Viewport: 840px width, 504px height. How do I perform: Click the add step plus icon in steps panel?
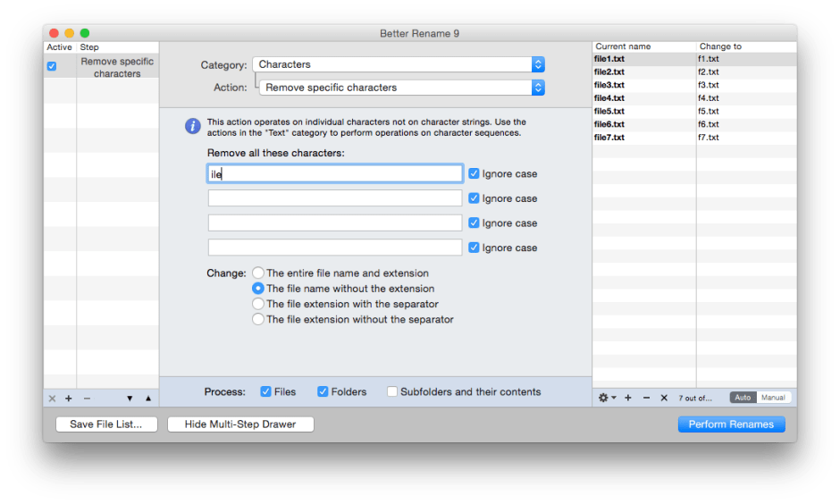tap(69, 399)
